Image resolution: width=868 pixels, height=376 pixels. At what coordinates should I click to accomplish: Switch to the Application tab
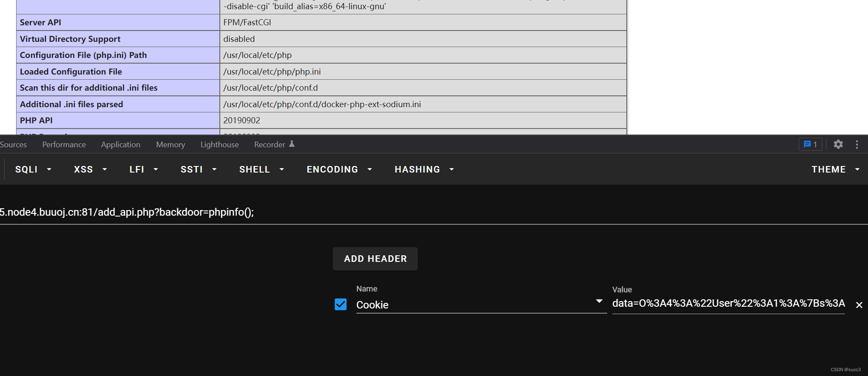coord(120,145)
